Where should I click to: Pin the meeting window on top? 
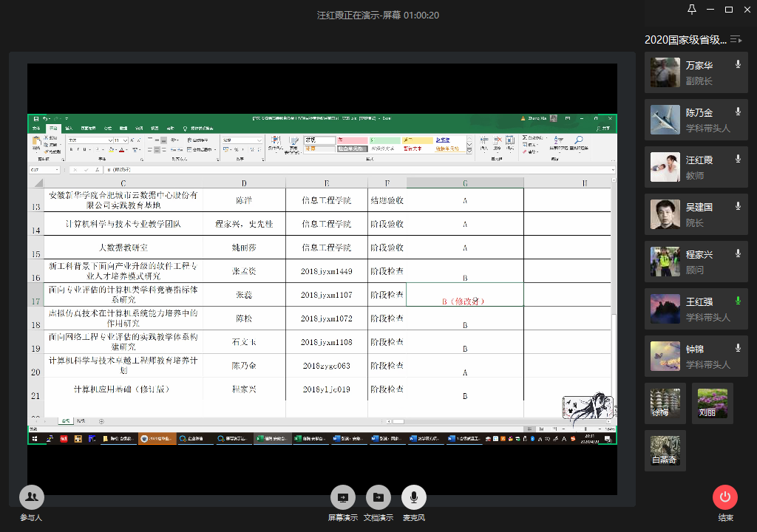(x=692, y=10)
